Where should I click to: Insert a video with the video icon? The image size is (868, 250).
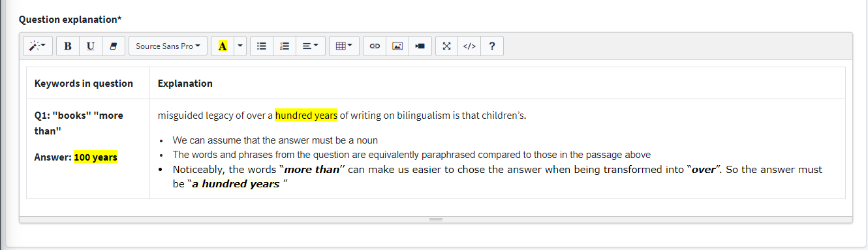pyautogui.click(x=420, y=46)
